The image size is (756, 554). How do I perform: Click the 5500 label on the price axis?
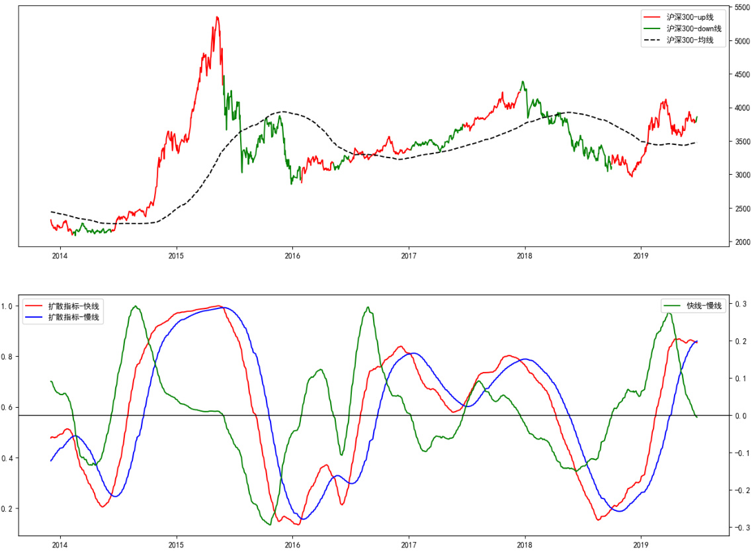[742, 7]
